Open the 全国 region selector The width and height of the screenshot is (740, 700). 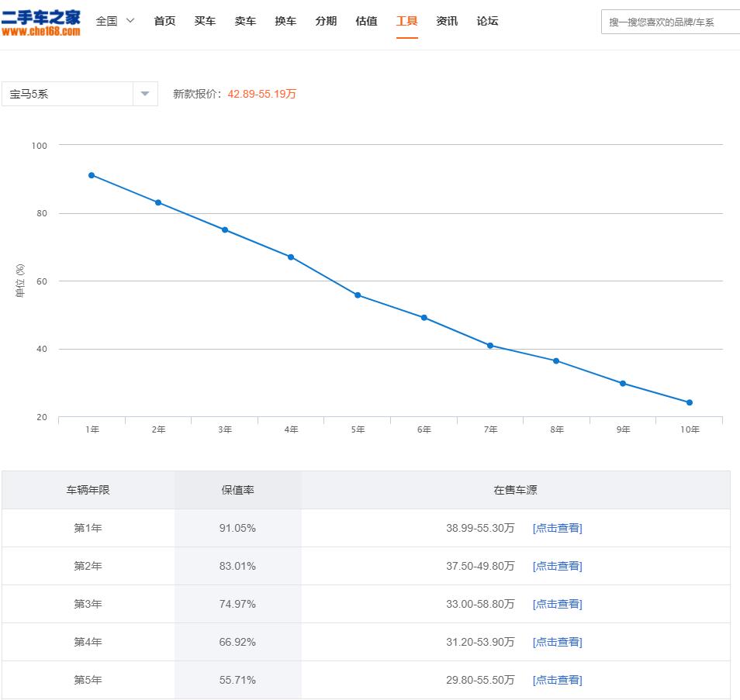(x=107, y=21)
